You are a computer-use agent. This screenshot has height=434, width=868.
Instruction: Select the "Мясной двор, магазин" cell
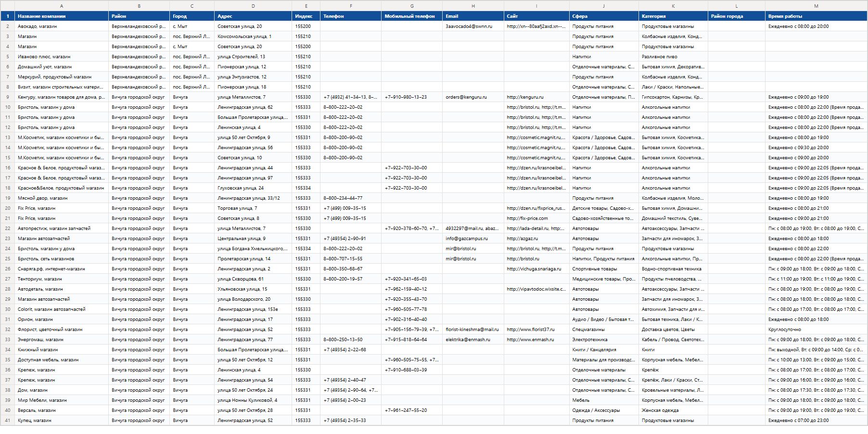click(x=62, y=198)
